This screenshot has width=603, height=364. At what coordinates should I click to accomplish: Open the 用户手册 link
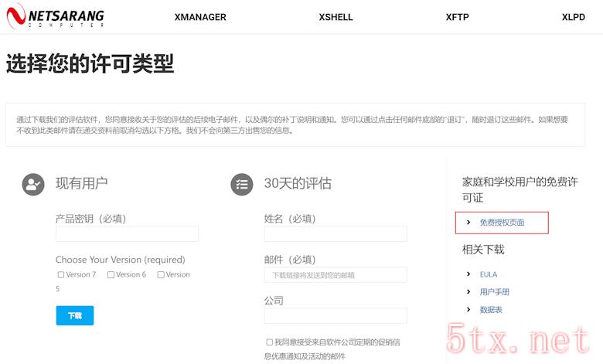(x=494, y=291)
